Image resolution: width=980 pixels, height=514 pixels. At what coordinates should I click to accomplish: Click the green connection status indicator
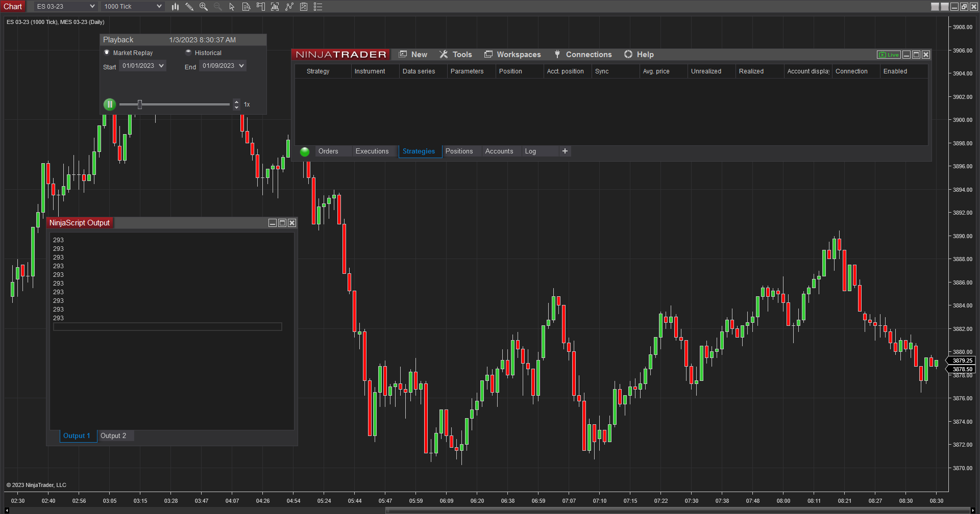pyautogui.click(x=305, y=151)
